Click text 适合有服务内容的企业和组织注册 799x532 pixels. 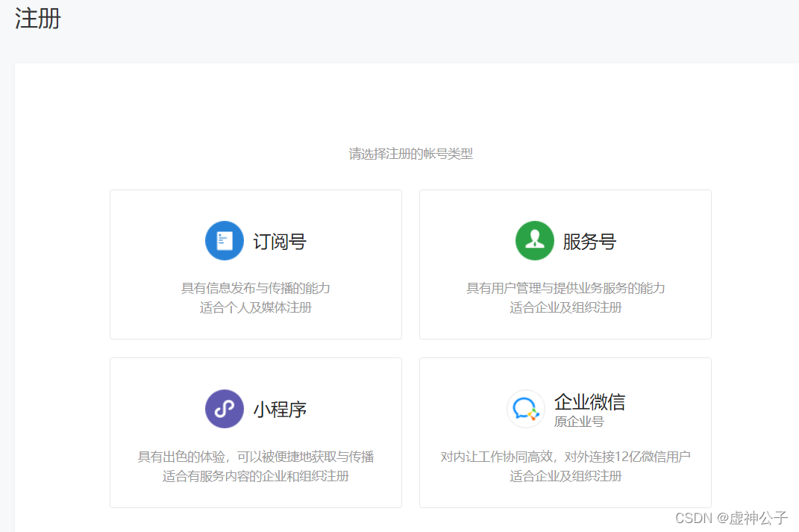click(256, 476)
